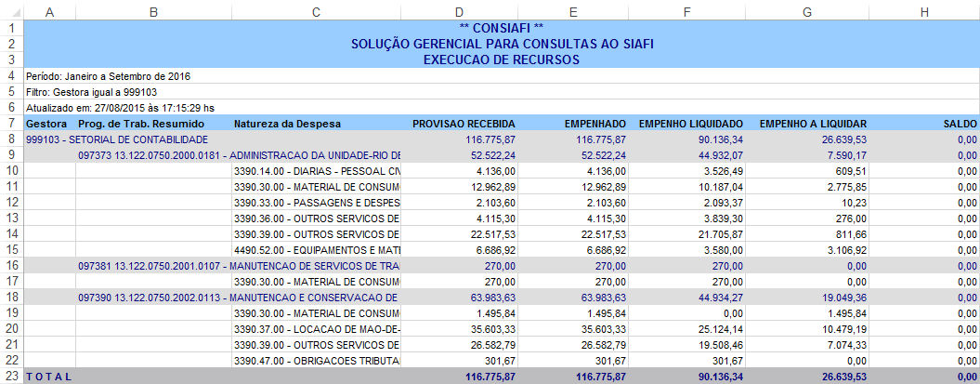Image resolution: width=980 pixels, height=384 pixels.
Task: Click '4490.52.00 - EQUIPAMENTOS' cell
Action: (x=316, y=249)
